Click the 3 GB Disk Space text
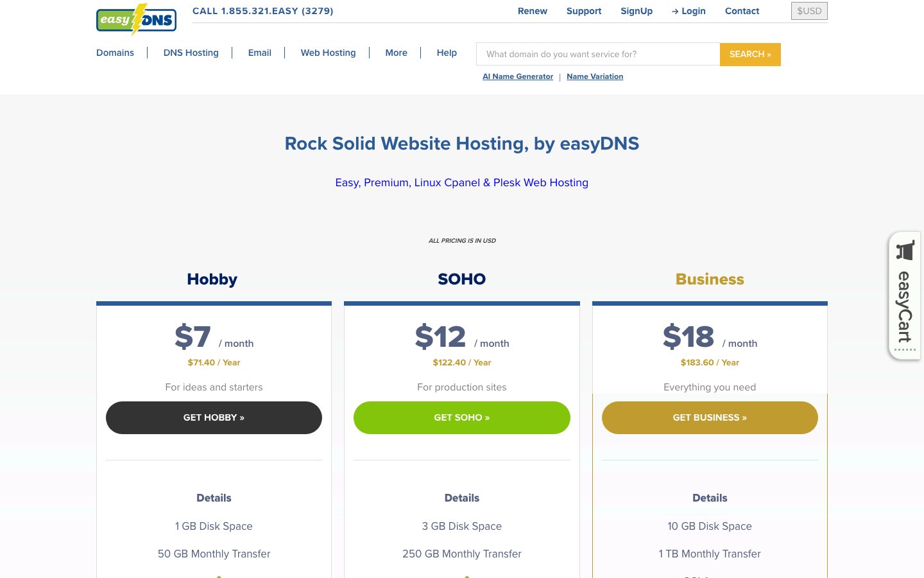924x578 pixels. tap(462, 526)
